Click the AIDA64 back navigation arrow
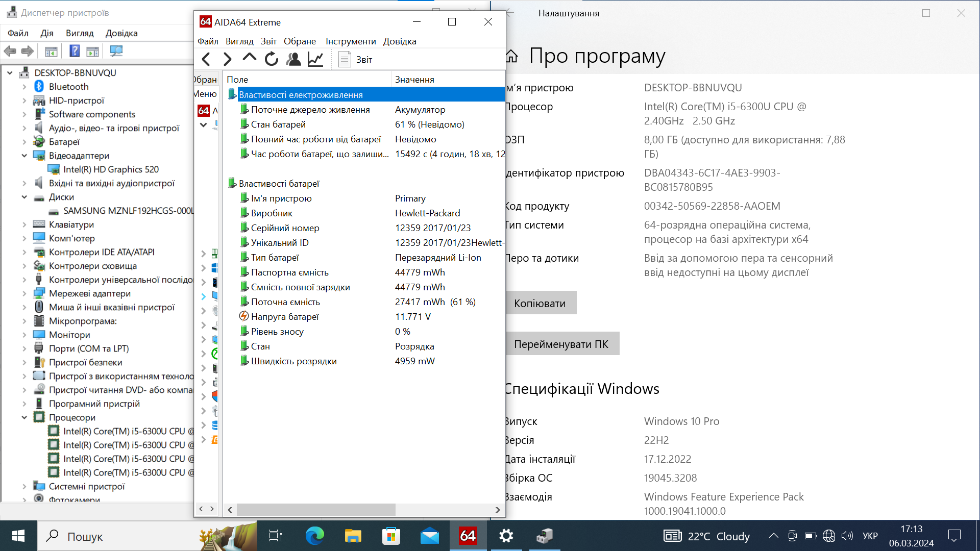The image size is (980, 551). (206, 59)
